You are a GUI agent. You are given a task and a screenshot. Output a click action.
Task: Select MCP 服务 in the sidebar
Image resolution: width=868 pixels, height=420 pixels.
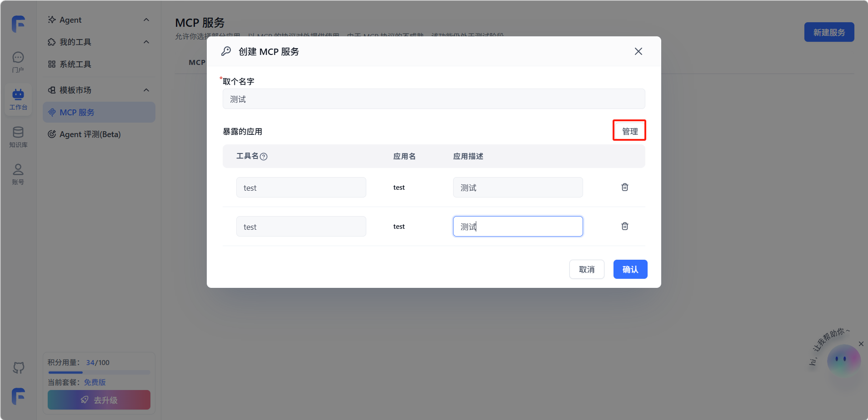point(99,112)
